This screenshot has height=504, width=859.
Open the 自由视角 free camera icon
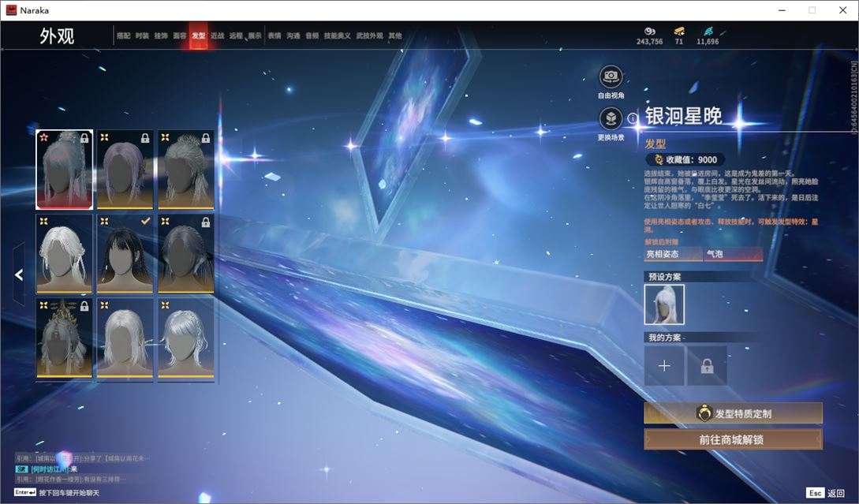click(x=611, y=77)
